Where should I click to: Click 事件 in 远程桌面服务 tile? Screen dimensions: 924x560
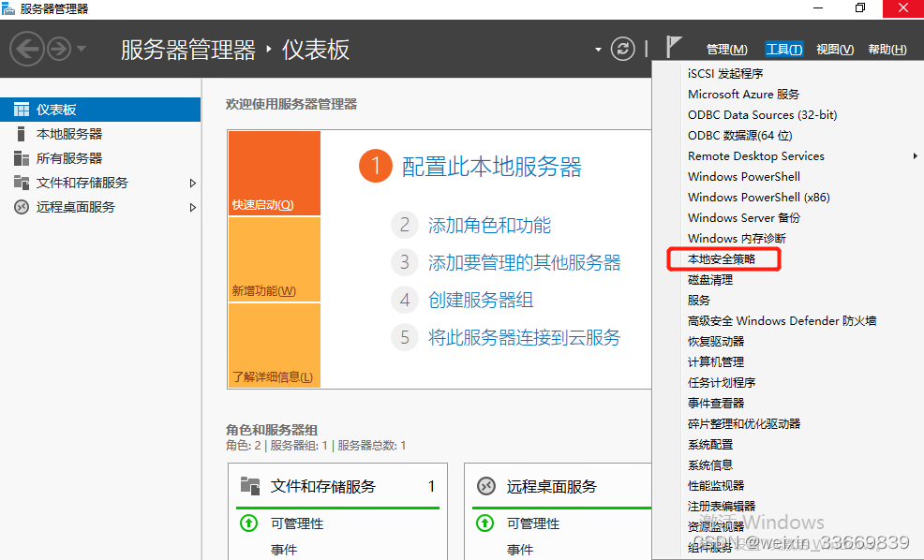(x=520, y=550)
